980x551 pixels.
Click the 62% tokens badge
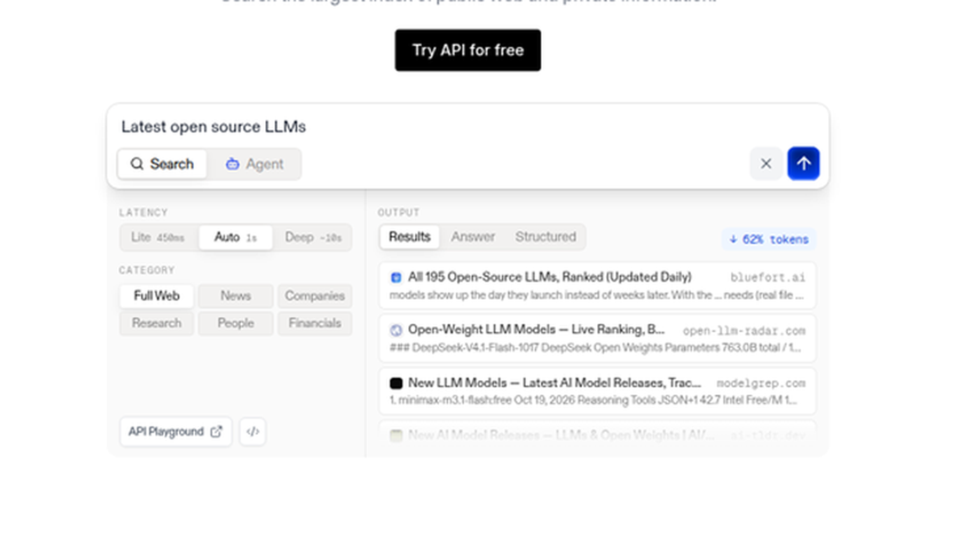click(769, 239)
